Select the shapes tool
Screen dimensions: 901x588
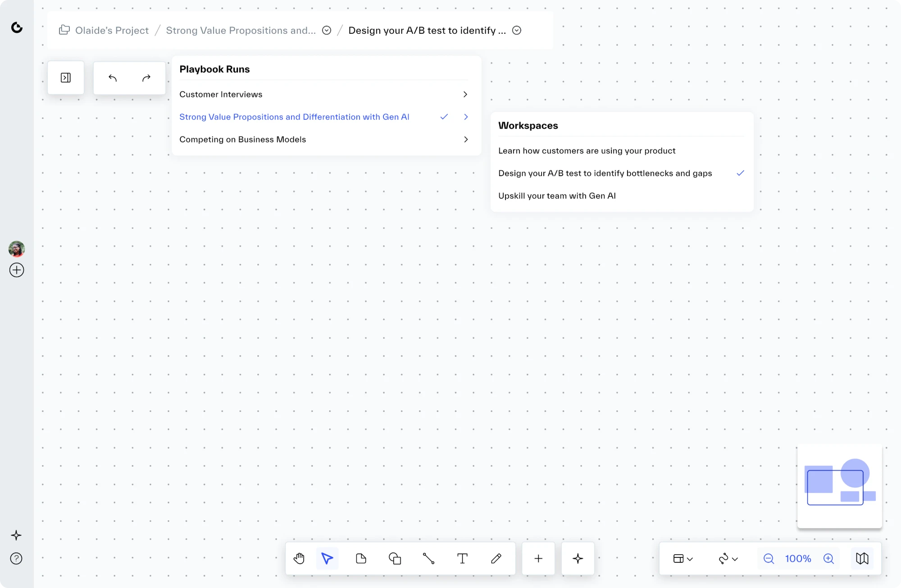(395, 559)
